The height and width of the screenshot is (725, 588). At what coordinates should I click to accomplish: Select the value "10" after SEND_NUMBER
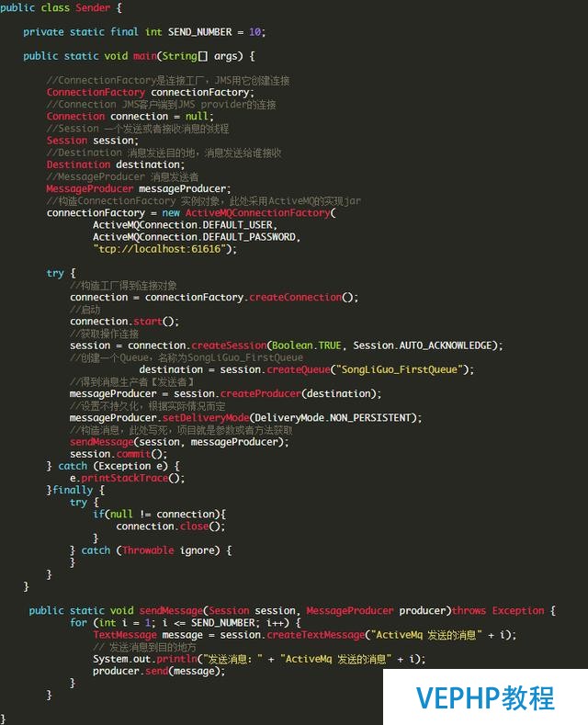254,32
